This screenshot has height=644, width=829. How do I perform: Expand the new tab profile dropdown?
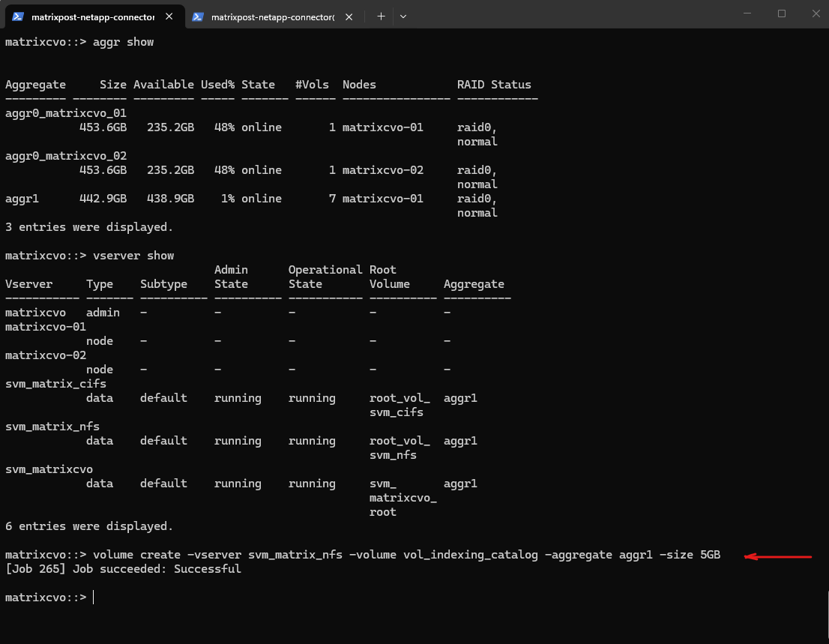click(x=403, y=16)
